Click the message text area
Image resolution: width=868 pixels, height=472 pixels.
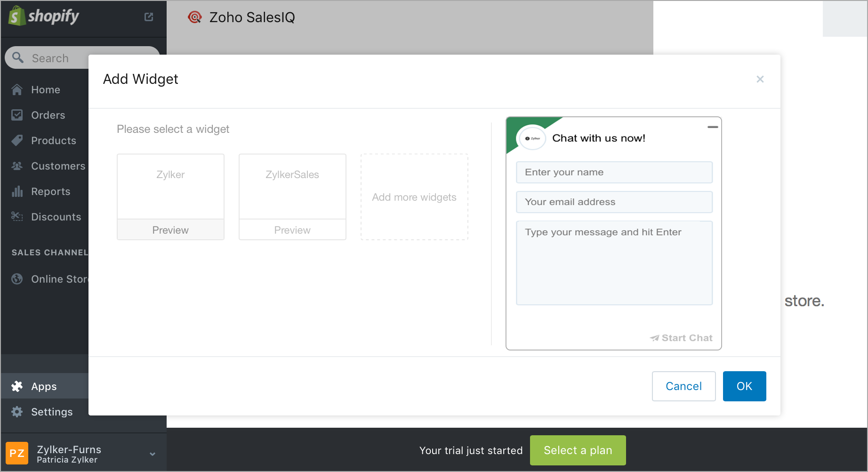click(614, 263)
